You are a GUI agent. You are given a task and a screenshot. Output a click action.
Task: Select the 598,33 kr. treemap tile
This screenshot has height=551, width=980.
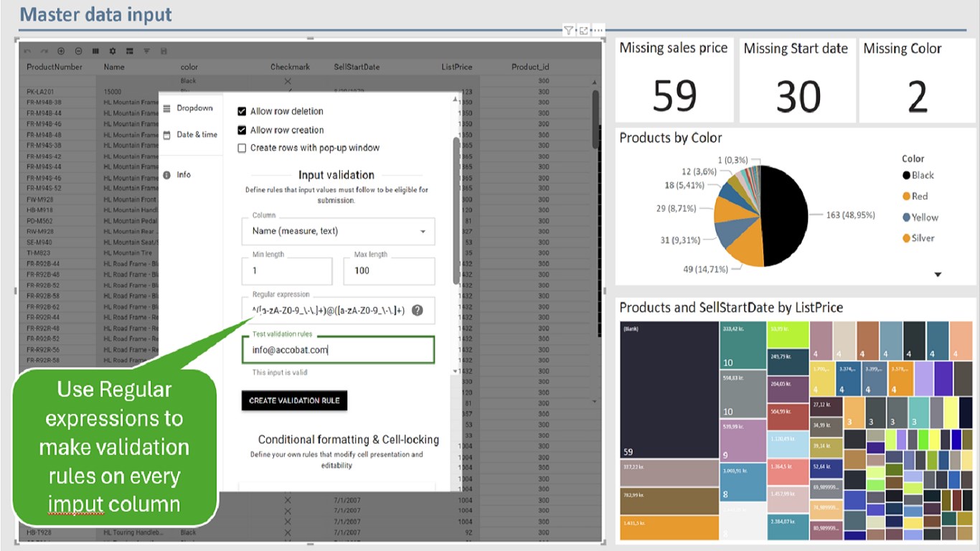(x=743, y=395)
